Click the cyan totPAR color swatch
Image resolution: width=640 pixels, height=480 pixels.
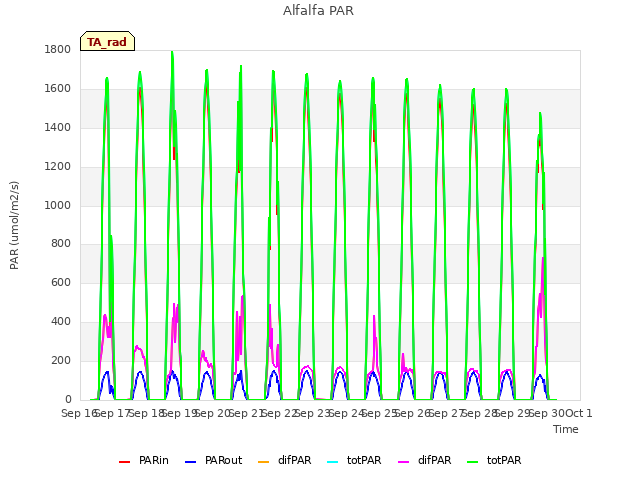pos(333,462)
